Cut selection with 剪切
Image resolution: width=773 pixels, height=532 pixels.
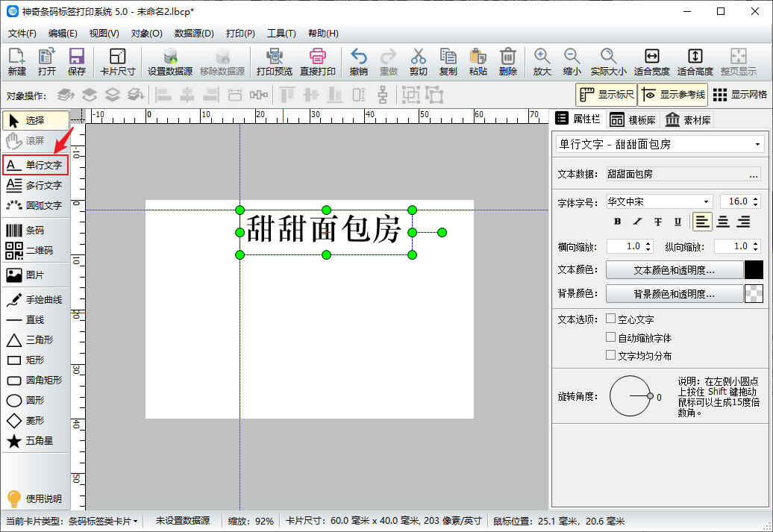point(418,62)
